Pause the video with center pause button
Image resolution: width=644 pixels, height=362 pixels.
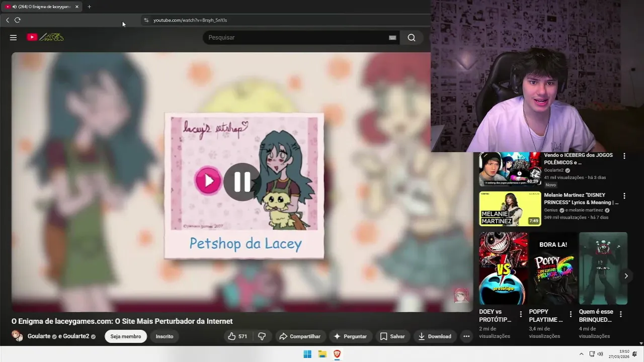coord(242,182)
